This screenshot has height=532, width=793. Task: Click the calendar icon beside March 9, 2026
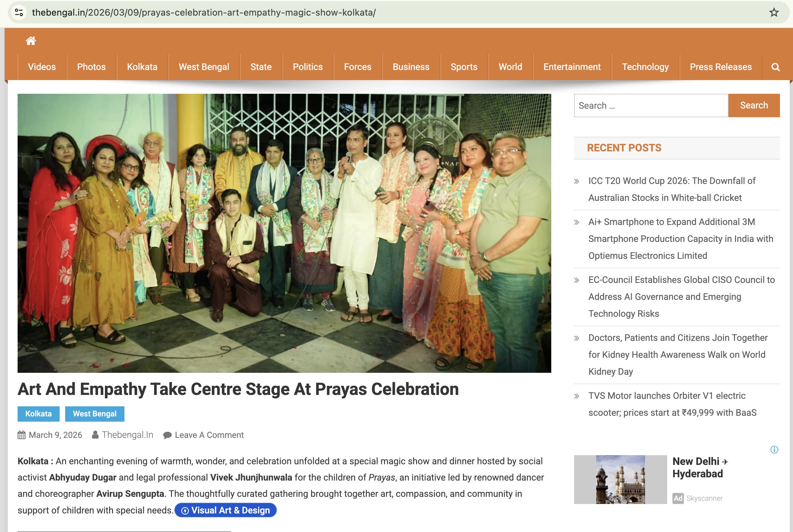tap(22, 435)
